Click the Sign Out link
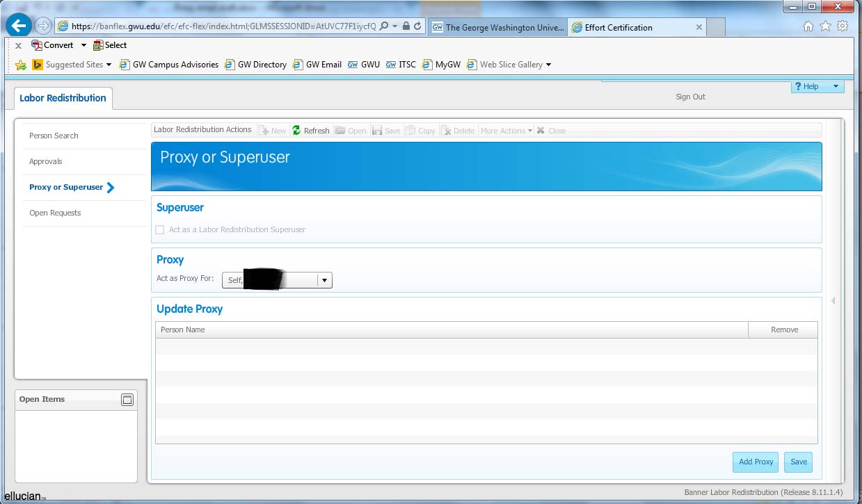 point(690,97)
